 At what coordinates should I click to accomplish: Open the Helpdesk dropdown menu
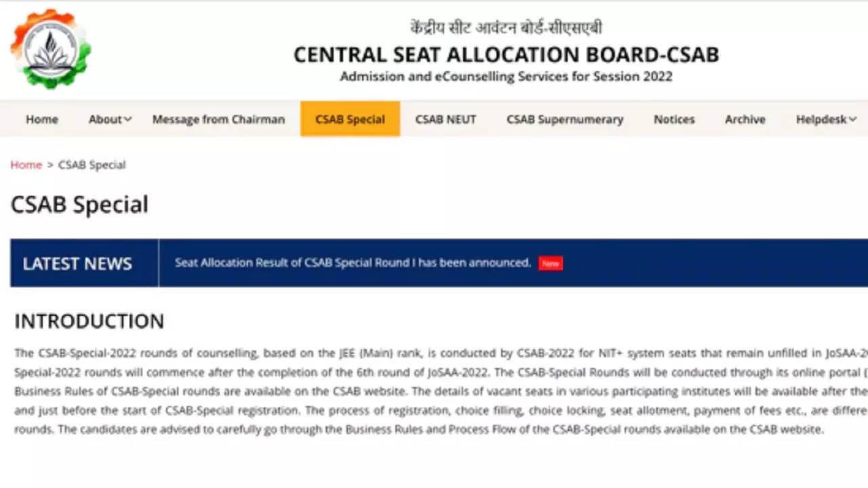pyautogui.click(x=825, y=119)
